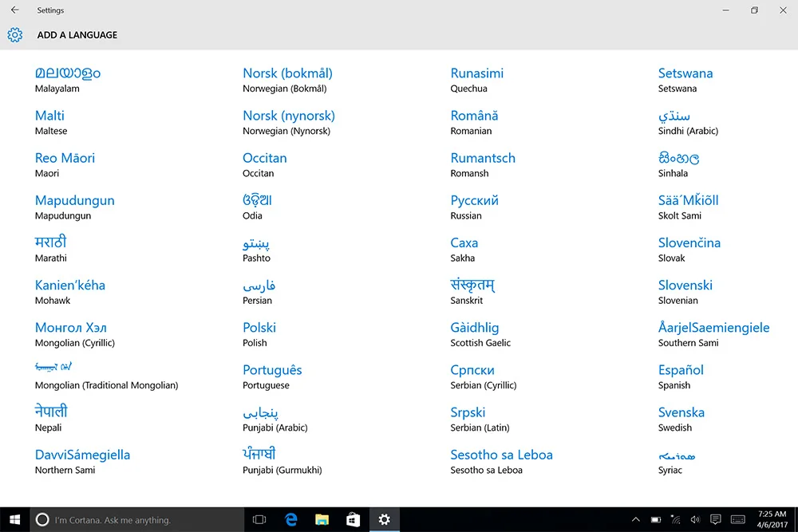This screenshot has width=798, height=532.
Task: Click the Cortana search box
Action: pyautogui.click(x=137, y=519)
